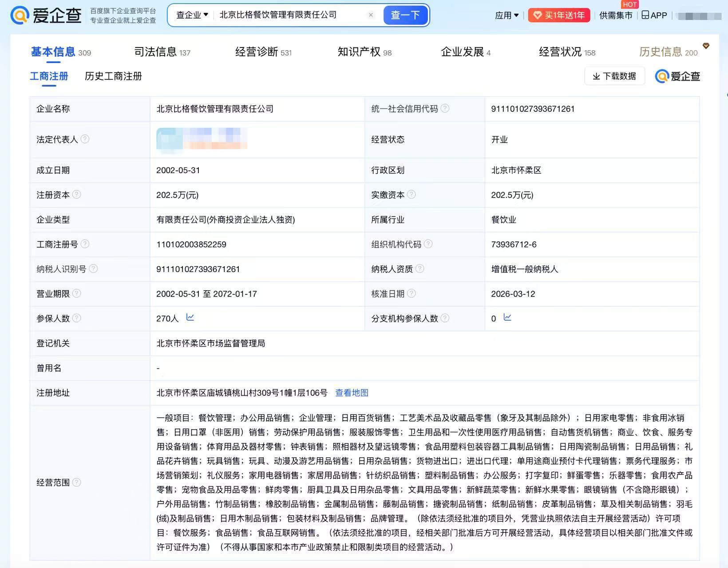Image resolution: width=728 pixels, height=568 pixels.
Task: Click the 2026-03-12 approval date
Action: point(513,294)
